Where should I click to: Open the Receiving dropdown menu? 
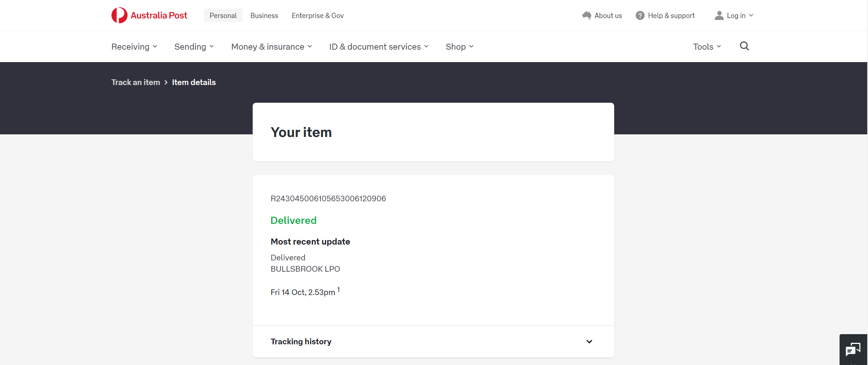134,47
